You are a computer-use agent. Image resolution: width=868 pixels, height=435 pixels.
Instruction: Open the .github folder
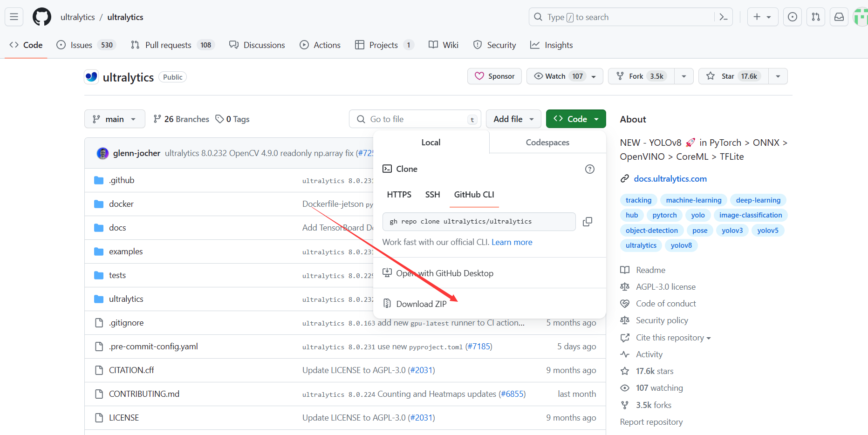pos(122,180)
